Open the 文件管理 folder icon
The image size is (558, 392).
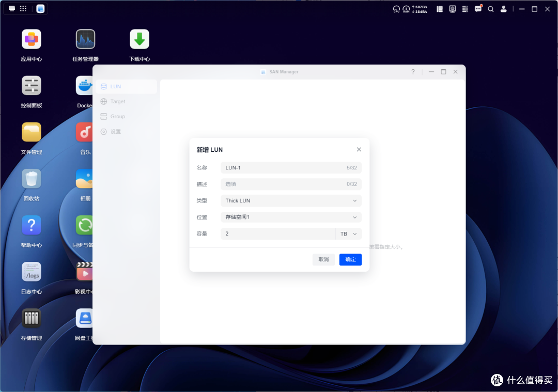tap(32, 132)
